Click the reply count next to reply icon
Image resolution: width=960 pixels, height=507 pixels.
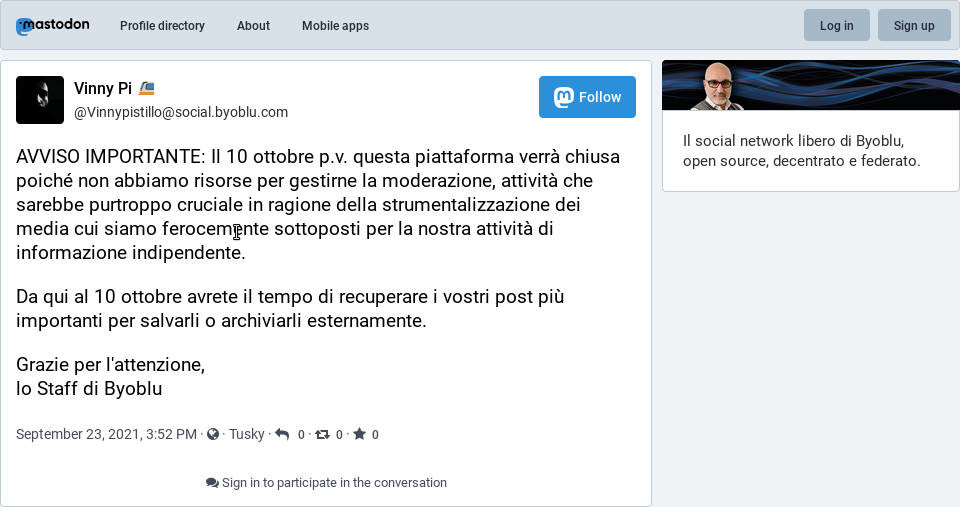(301, 435)
